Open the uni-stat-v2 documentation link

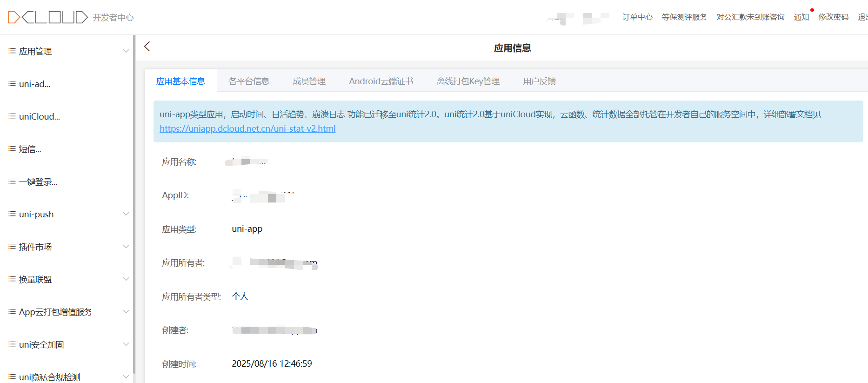pos(247,129)
